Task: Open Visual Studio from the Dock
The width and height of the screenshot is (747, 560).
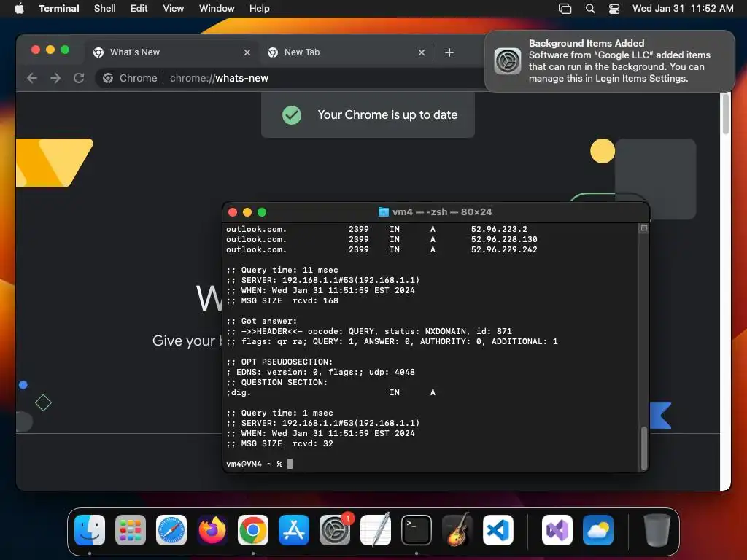Action: tap(557, 530)
